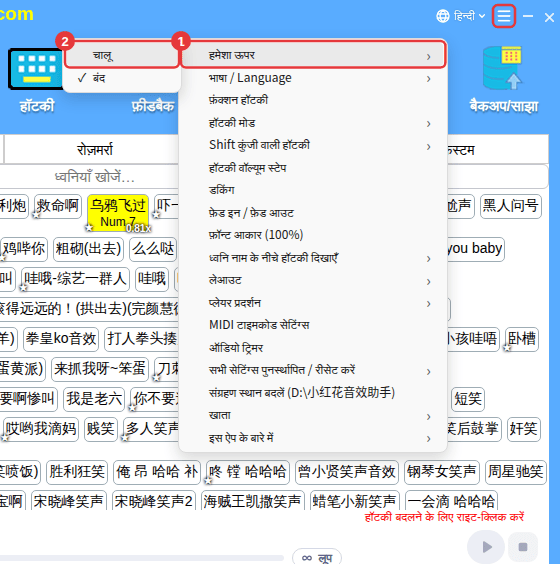Select the checked बंद option

(122, 78)
